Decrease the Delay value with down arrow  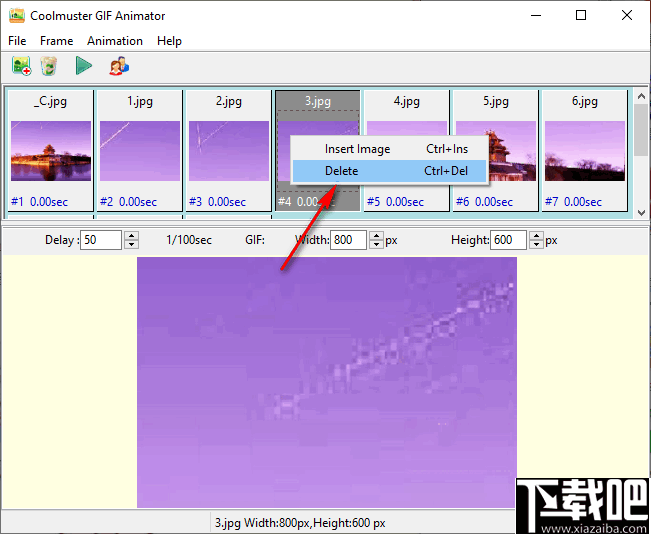pyautogui.click(x=131, y=244)
